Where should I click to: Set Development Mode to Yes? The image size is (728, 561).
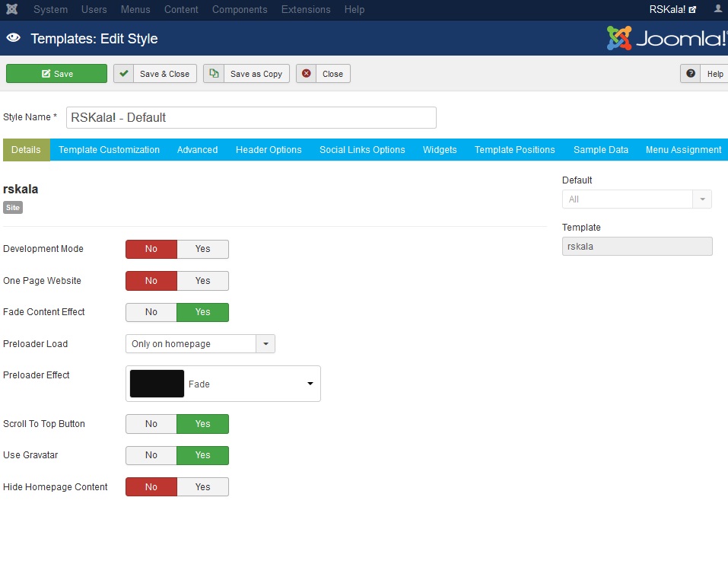203,249
